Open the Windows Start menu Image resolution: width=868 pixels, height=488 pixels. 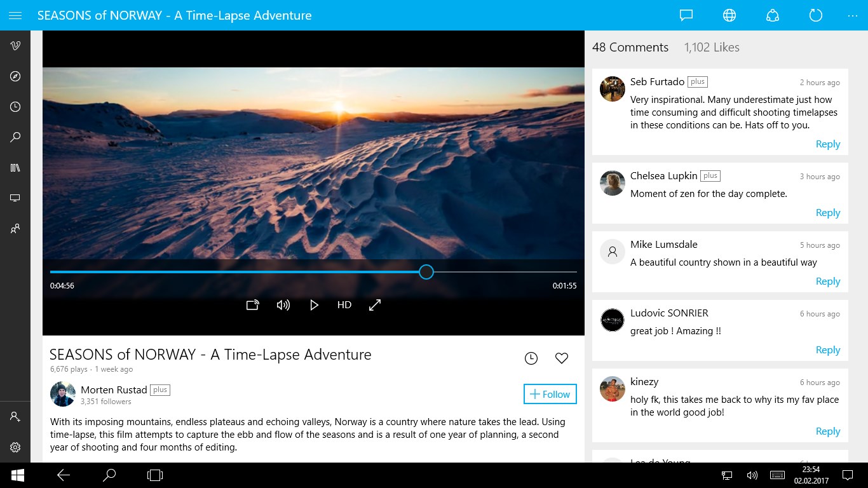[x=17, y=475]
